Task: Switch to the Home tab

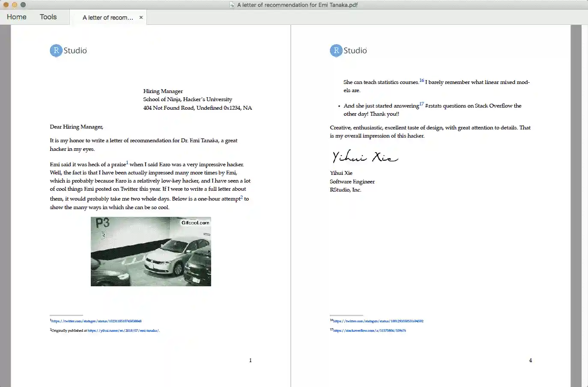Action: point(16,17)
